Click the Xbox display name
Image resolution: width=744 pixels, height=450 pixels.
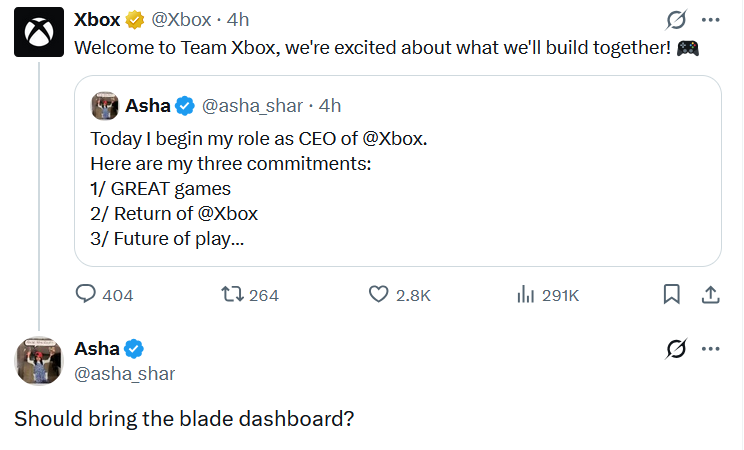97,20
